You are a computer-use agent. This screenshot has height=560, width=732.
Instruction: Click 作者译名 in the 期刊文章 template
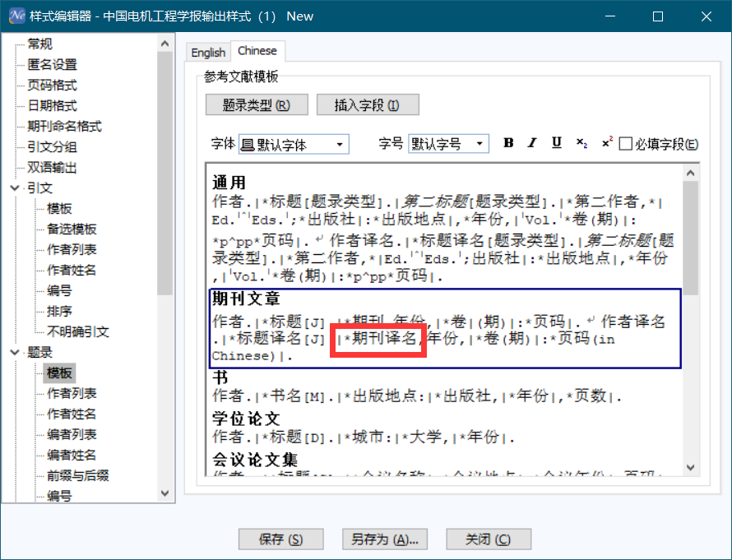tap(633, 322)
